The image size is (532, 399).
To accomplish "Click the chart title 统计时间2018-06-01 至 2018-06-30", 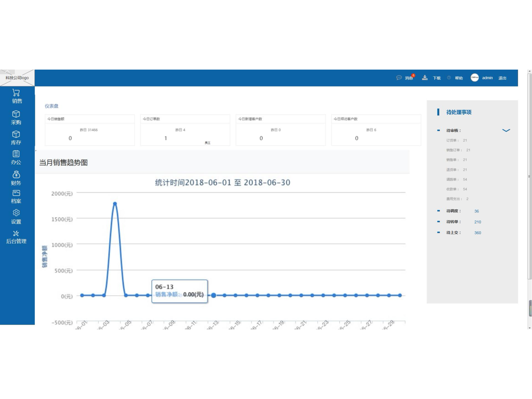I will tap(223, 182).
